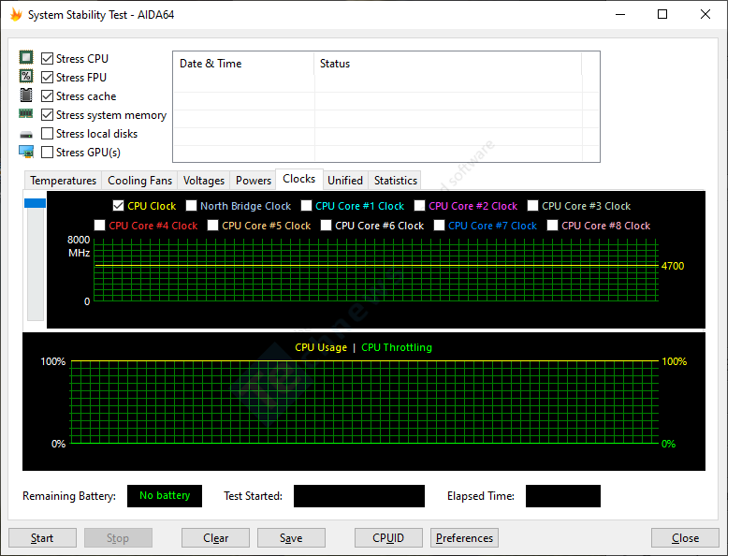This screenshot has width=756, height=556.
Task: Click the No battery indicator
Action: click(x=165, y=496)
